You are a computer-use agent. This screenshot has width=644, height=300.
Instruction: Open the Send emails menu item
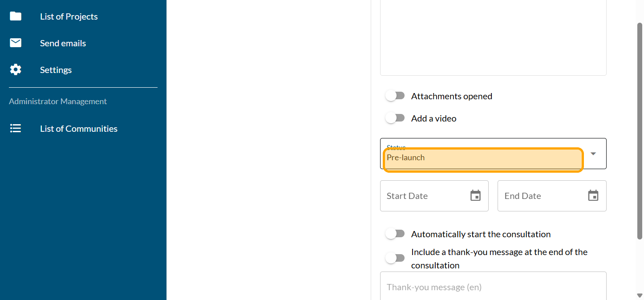pyautogui.click(x=63, y=43)
